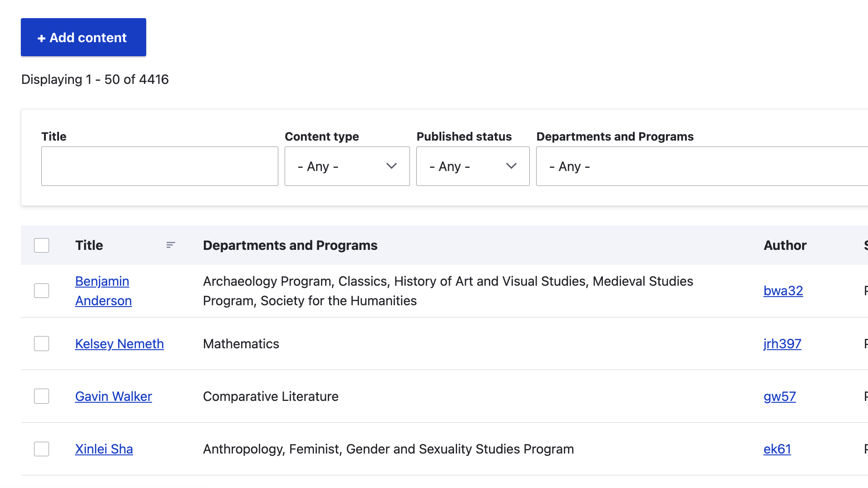Open author link jrh397
The height and width of the screenshot is (488, 868).
[x=782, y=344]
